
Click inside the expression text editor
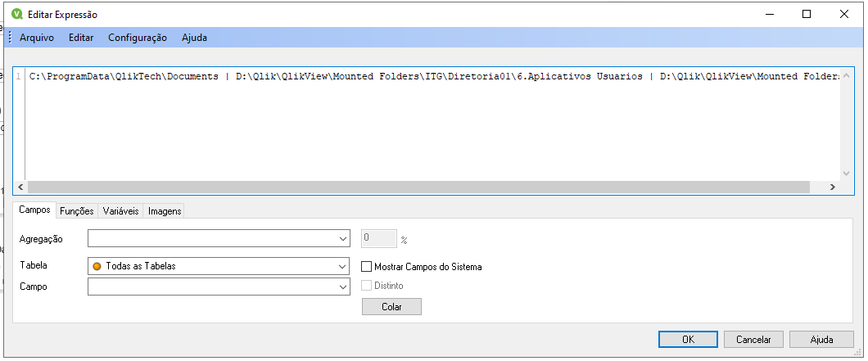pyautogui.click(x=432, y=130)
